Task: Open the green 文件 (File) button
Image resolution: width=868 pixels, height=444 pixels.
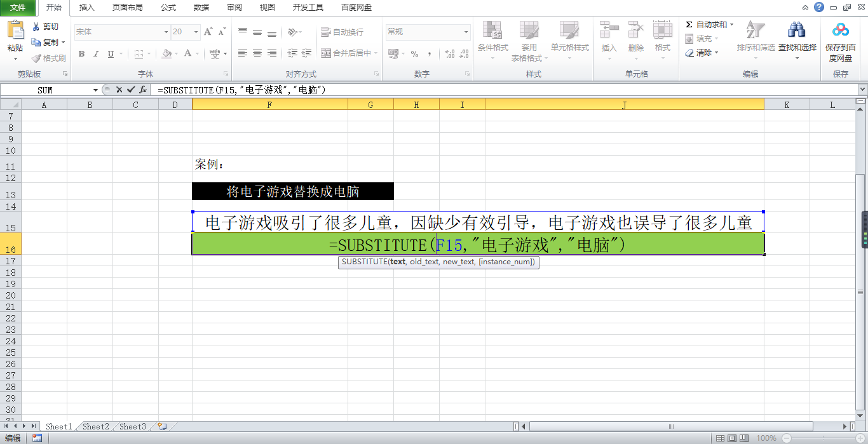Action: point(18,8)
